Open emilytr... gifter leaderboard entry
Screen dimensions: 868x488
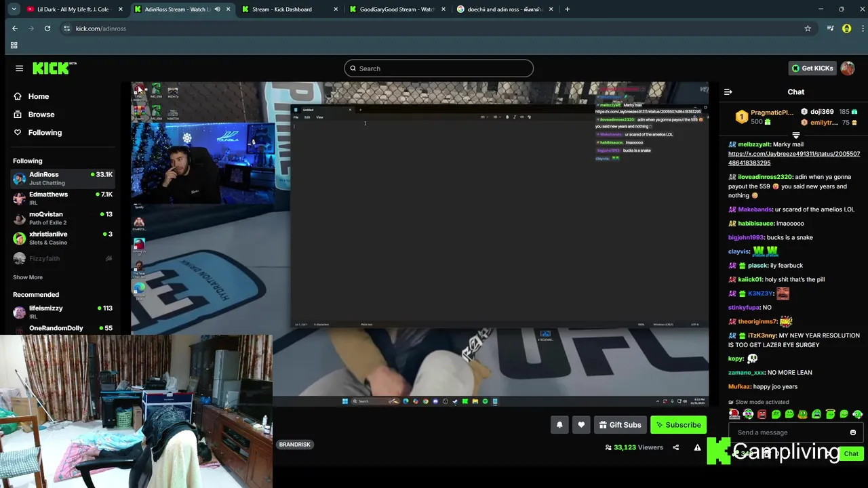(x=829, y=123)
